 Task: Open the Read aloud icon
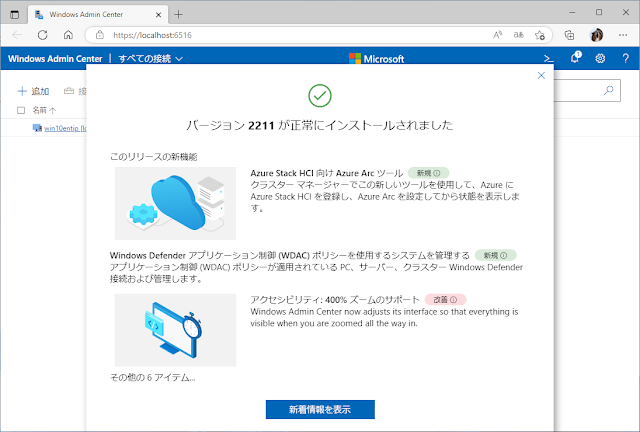click(497, 35)
